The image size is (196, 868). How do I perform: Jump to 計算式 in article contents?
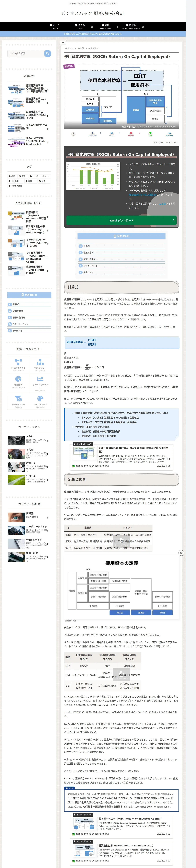coord(87,246)
